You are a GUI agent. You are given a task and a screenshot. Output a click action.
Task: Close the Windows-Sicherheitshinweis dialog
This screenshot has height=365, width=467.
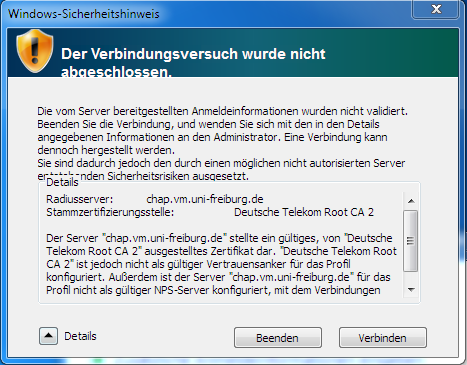(436, 9)
